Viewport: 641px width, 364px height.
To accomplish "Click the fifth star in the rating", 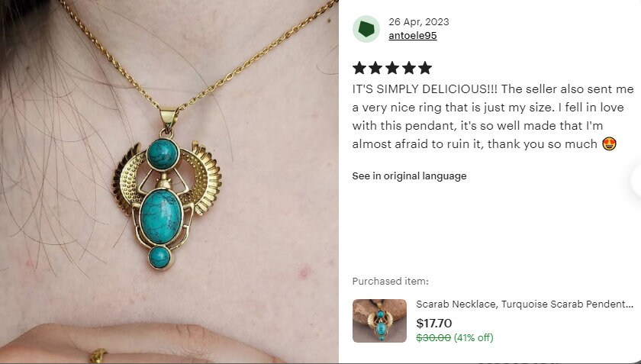I will pos(425,68).
